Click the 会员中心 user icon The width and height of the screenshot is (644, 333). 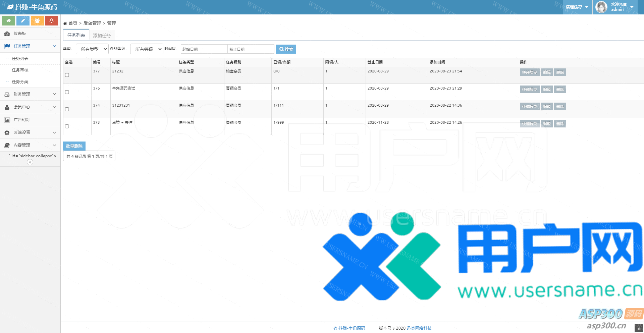coord(7,107)
